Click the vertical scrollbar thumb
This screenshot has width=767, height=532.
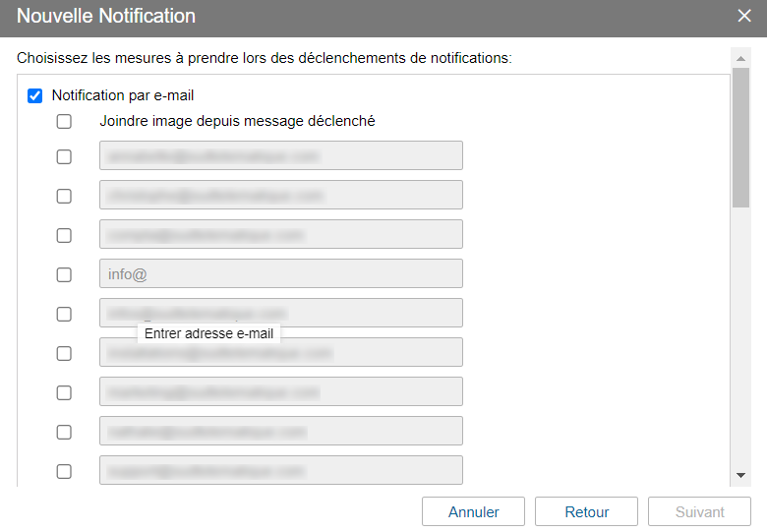tap(740, 138)
